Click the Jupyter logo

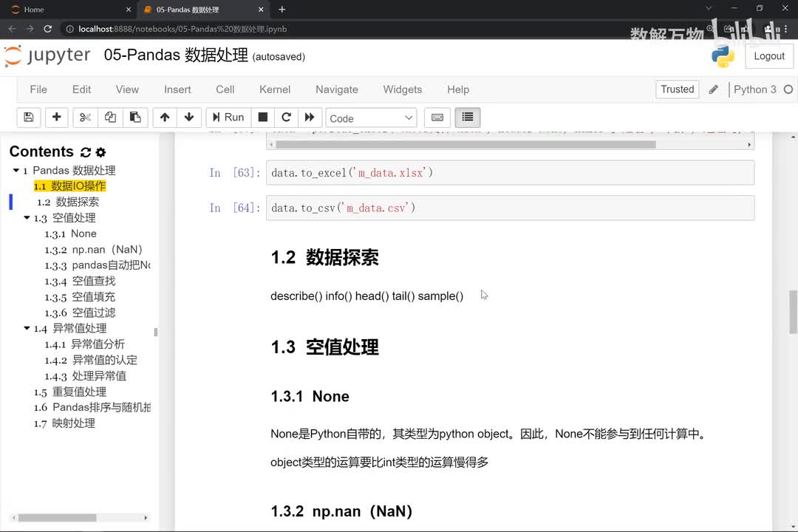pyautogui.click(x=47, y=55)
